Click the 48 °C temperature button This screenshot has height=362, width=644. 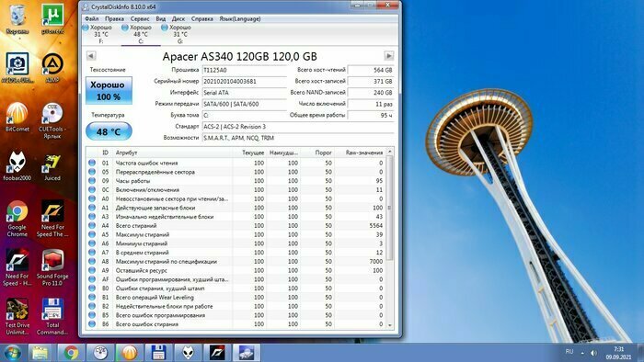click(x=109, y=131)
